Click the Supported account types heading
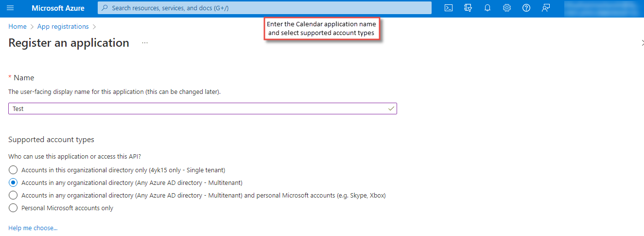The image size is (644, 236). point(51,140)
